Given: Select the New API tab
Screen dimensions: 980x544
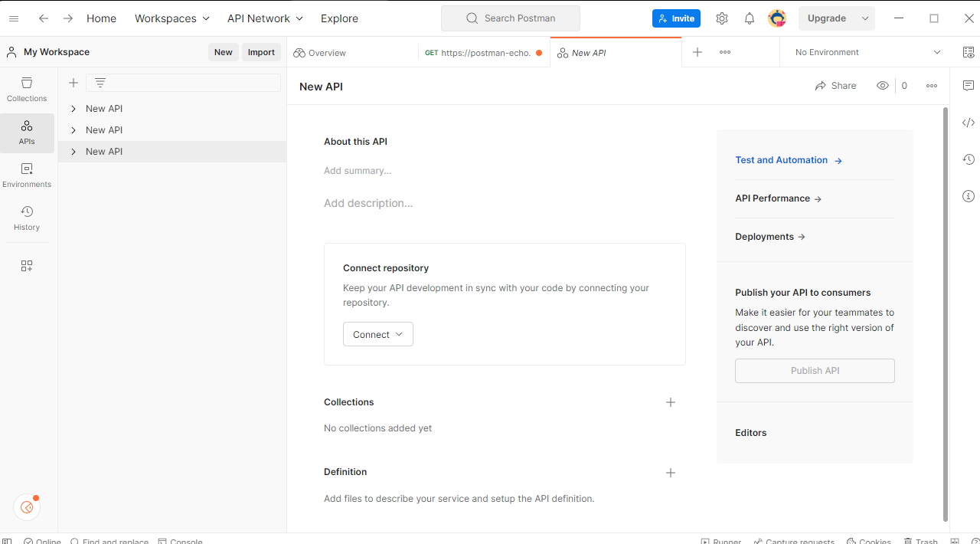Looking at the screenshot, I should [616, 53].
